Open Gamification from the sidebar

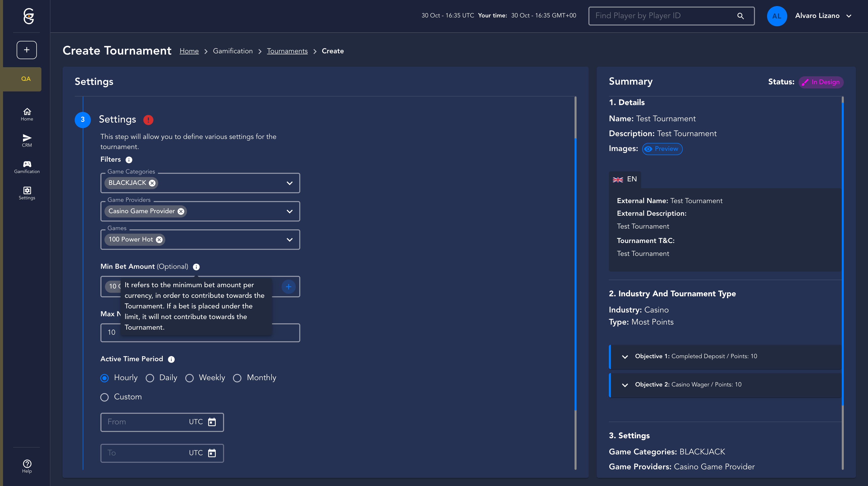pos(27,167)
